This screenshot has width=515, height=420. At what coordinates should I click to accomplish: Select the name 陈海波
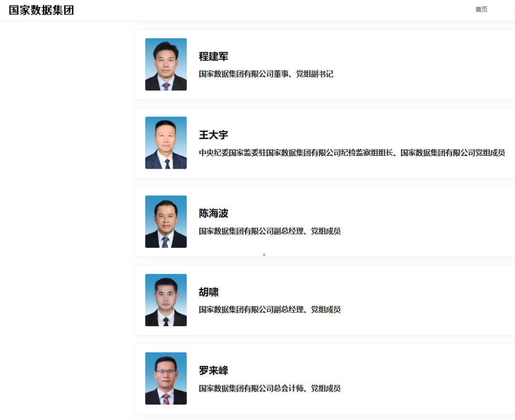tap(214, 214)
